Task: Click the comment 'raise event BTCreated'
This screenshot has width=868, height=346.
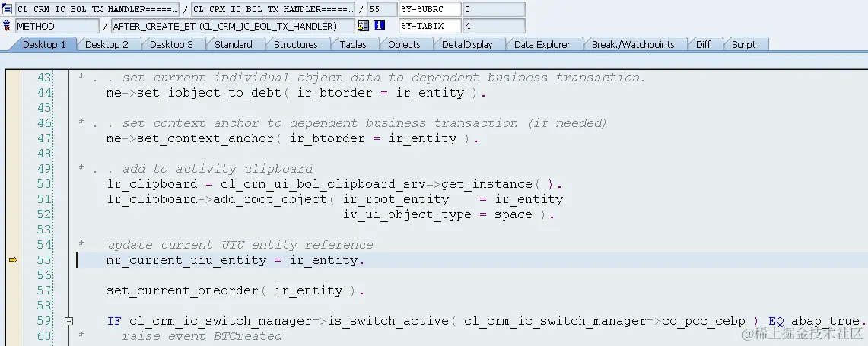Action: [202, 336]
